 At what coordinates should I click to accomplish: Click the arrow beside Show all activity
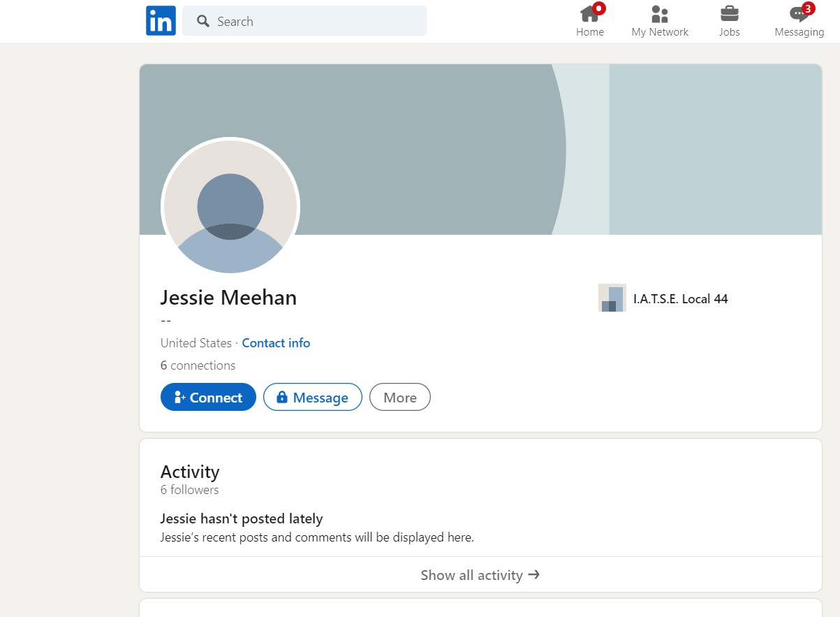[534, 574]
